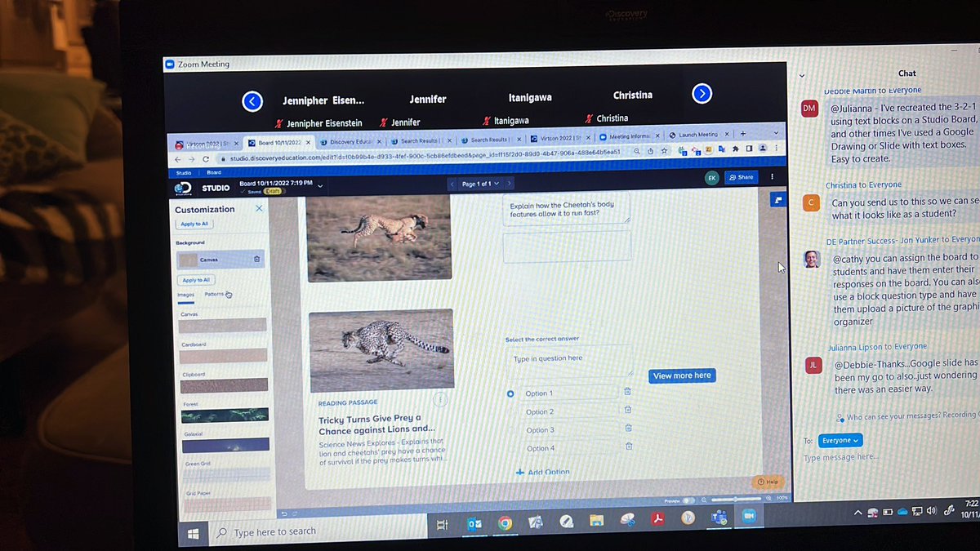Viewport: 980px width, 551px height.
Task: Click the Studio three-dot more options icon
Action: coord(772,176)
